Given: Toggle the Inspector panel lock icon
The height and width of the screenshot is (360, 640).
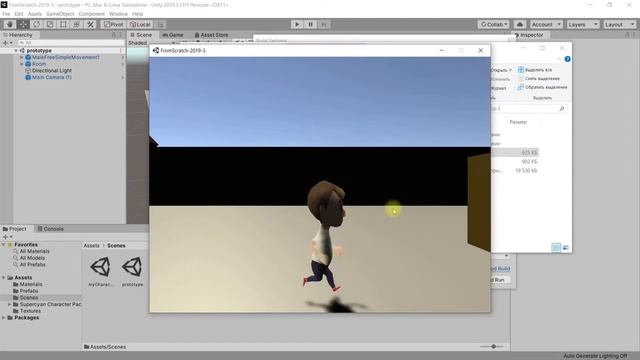Looking at the screenshot, I should 627,35.
